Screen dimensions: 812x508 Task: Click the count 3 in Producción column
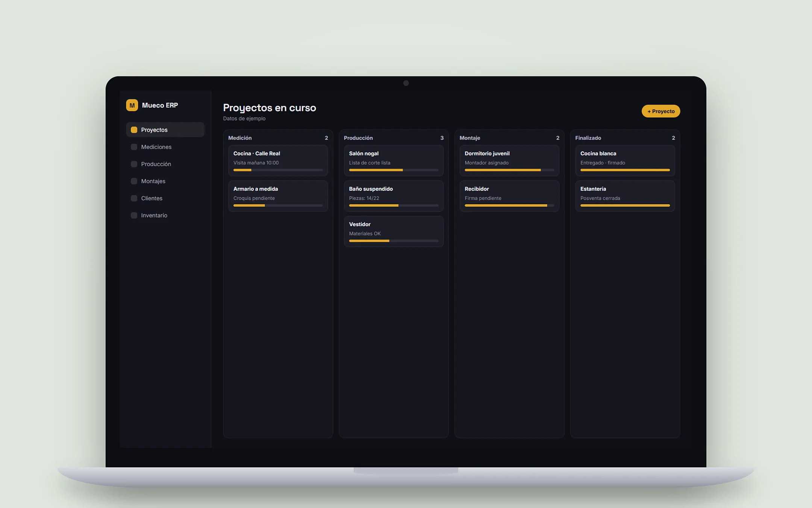(x=442, y=138)
